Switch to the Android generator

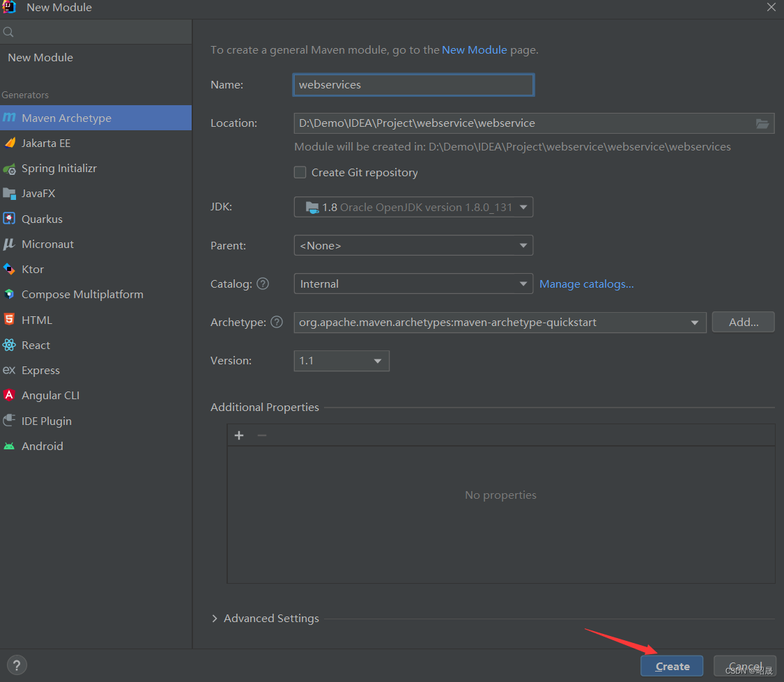43,446
